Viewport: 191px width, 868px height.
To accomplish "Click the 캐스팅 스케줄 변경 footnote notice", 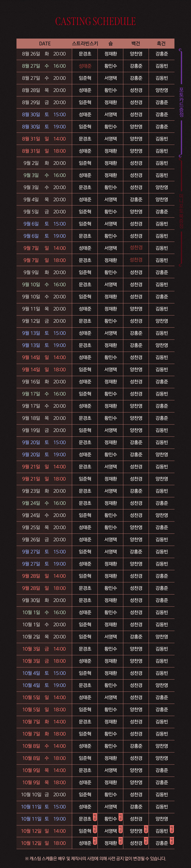I will click(95, 858).
